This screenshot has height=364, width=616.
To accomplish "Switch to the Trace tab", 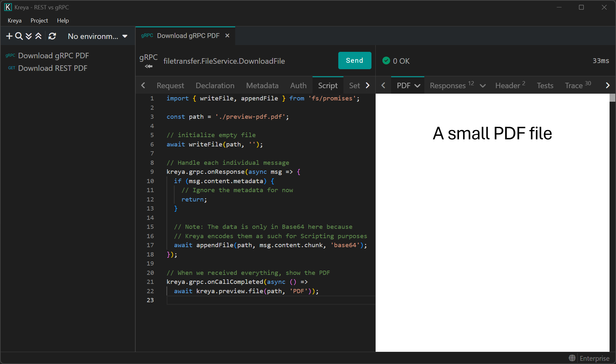I will (x=573, y=86).
